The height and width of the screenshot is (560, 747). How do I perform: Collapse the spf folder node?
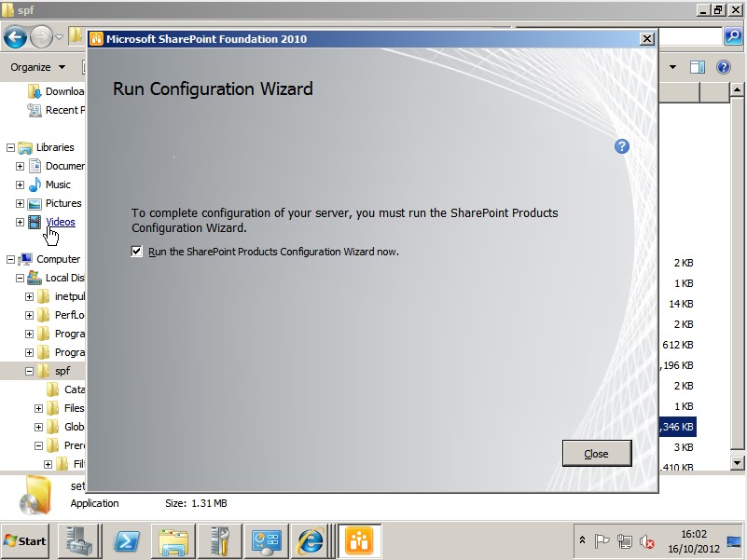(29, 371)
